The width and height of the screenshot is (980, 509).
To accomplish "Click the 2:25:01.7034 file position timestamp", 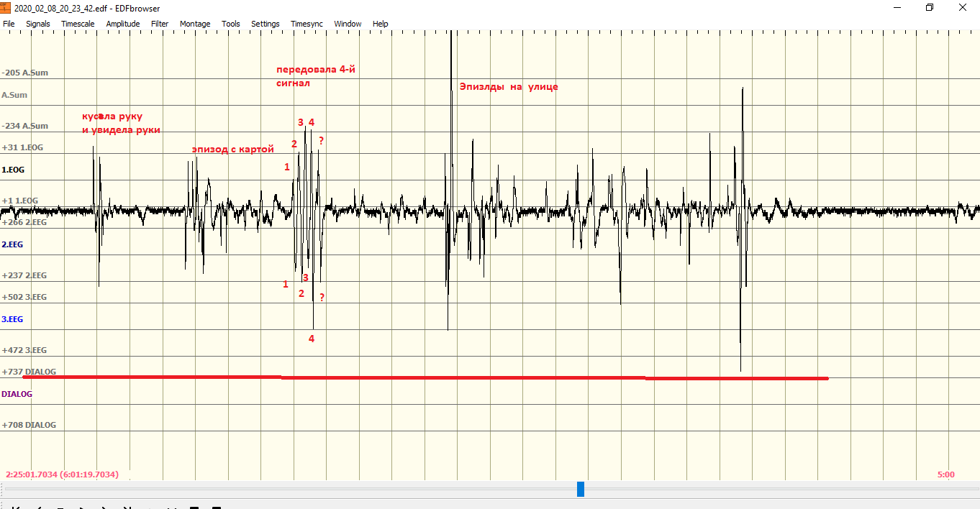I will 63,474.
